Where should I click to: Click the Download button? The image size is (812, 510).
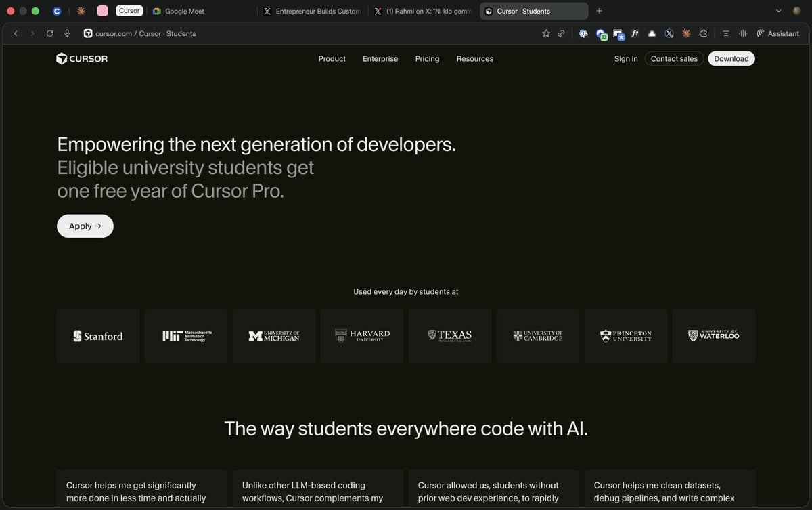pyautogui.click(x=731, y=59)
